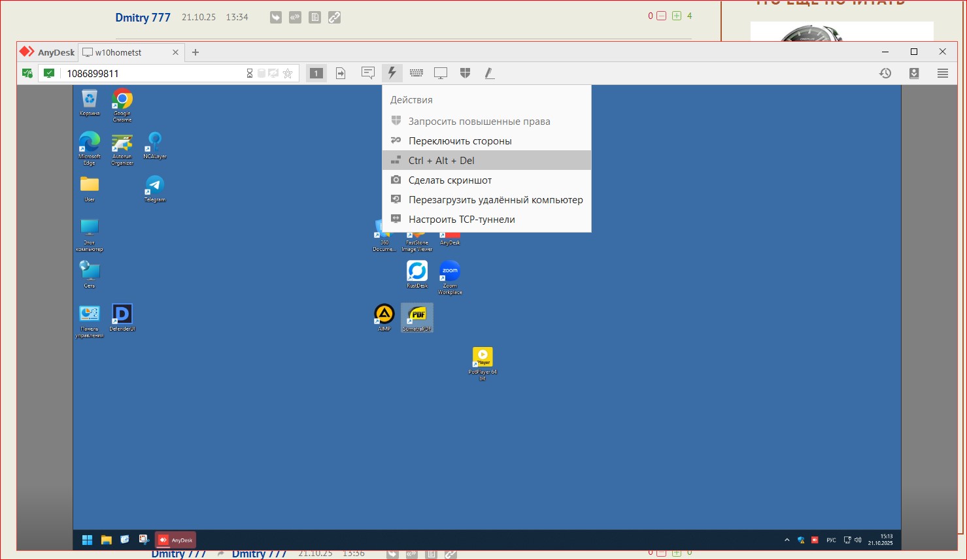Add address to favorites with star icon
The width and height of the screenshot is (967, 560).
click(x=288, y=73)
